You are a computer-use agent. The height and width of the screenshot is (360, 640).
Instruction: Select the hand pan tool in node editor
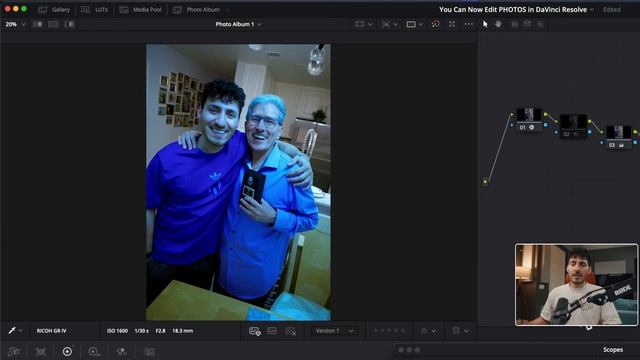[x=498, y=24]
